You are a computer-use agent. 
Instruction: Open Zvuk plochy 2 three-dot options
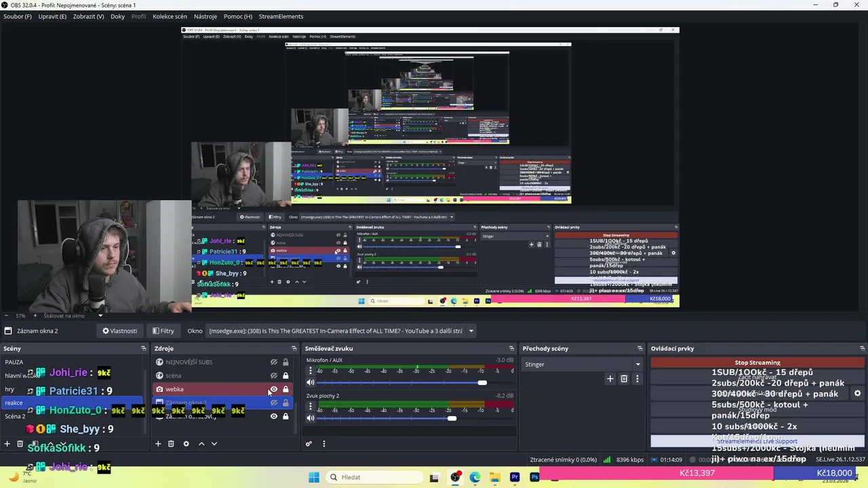coord(311,406)
